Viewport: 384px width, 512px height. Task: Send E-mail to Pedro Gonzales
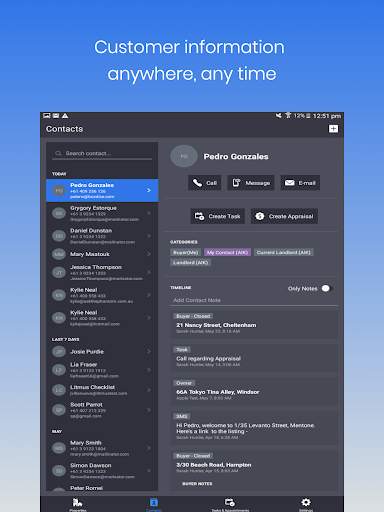point(300,183)
